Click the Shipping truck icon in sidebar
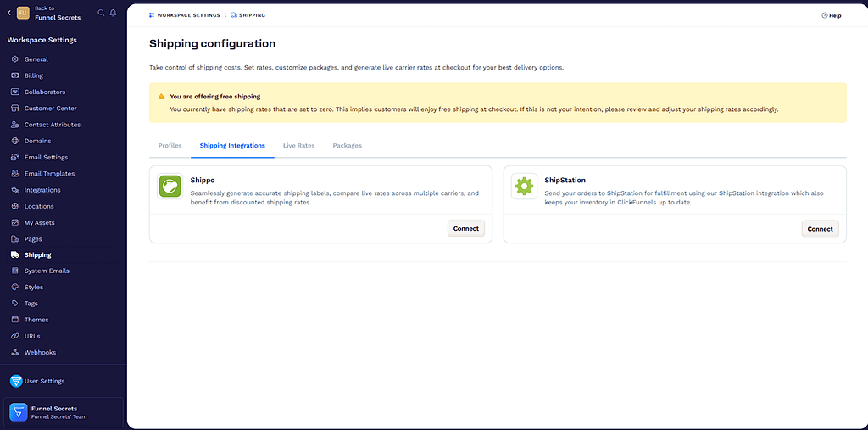The height and width of the screenshot is (430, 868). 15,255
